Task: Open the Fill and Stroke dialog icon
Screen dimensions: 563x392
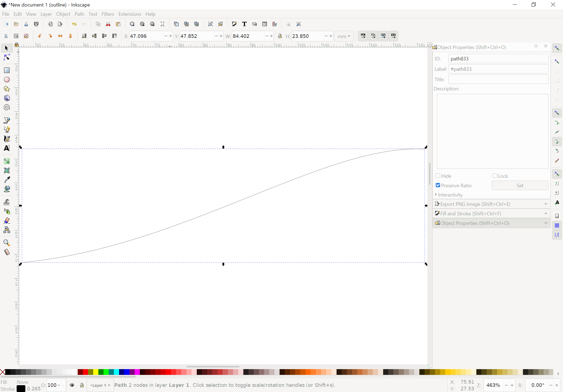Action: tap(234, 24)
